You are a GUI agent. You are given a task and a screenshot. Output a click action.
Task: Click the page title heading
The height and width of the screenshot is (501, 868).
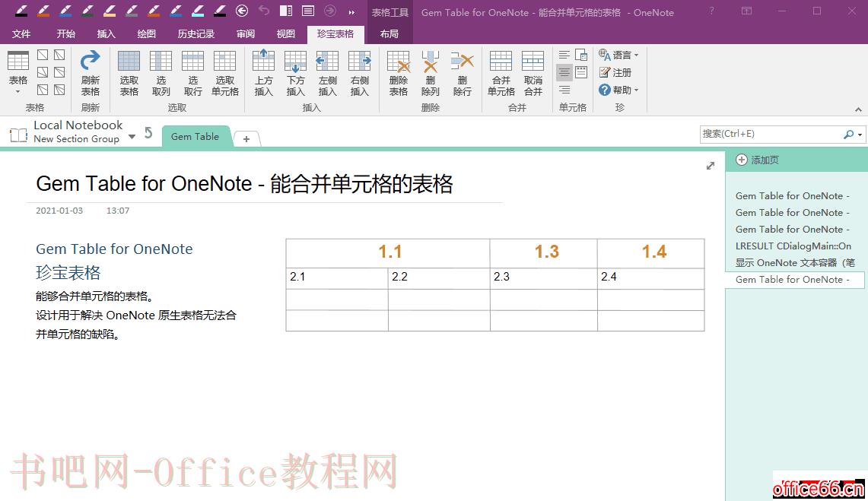pyautogui.click(x=245, y=183)
